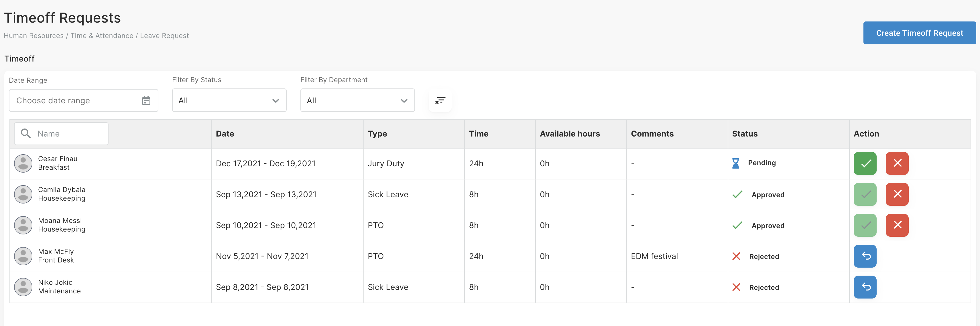Approve Cesar Finau's Jury Duty request

point(865,163)
